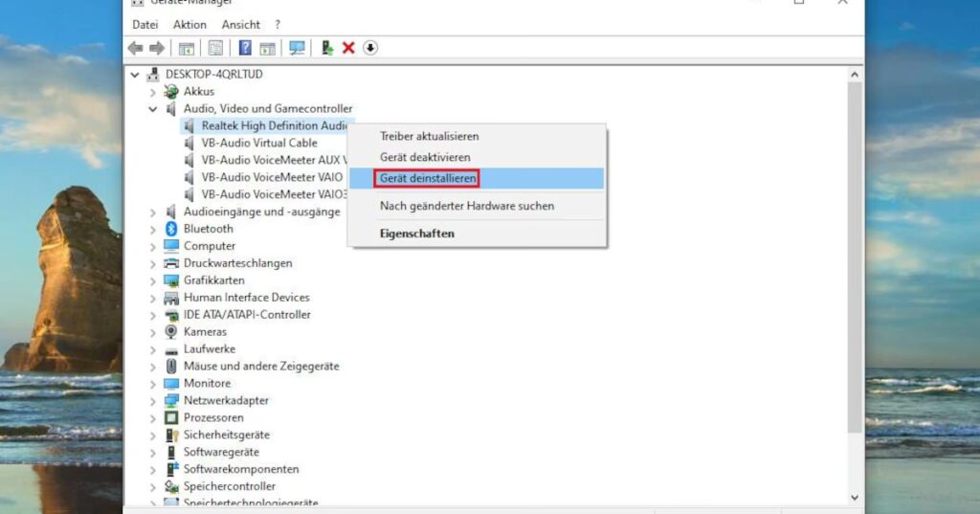The height and width of the screenshot is (514, 980).
Task: Select Gerät deinstallieren from context menu
Action: [427, 178]
